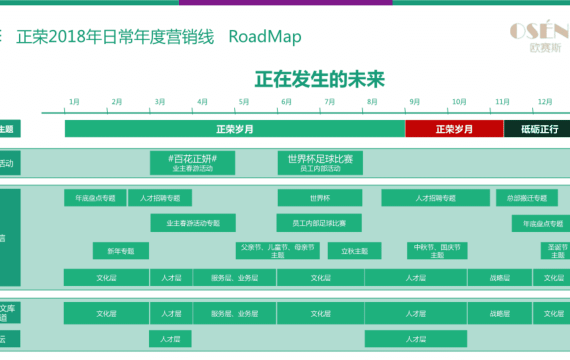Select the 文库 row label

click(x=9, y=313)
